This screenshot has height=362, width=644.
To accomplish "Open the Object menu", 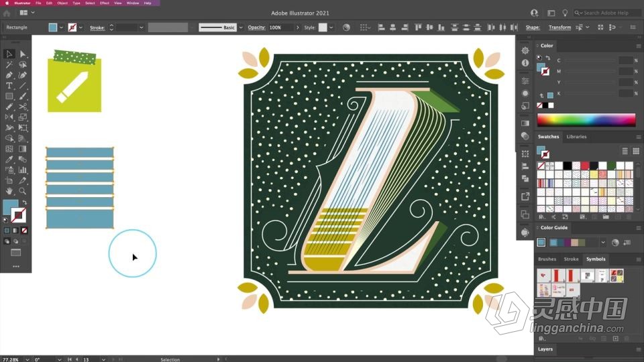I will pyautogui.click(x=62, y=3).
